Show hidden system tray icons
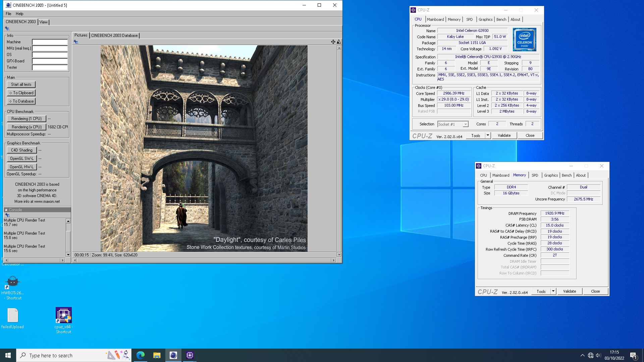644x362 pixels. tap(582, 355)
